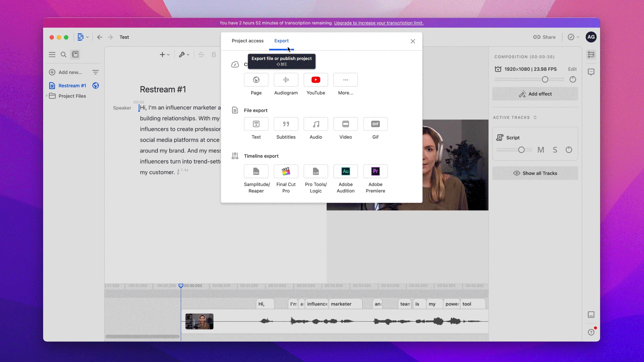Export as a web Page
Viewport: 644px width, 362px height.
coord(256,80)
